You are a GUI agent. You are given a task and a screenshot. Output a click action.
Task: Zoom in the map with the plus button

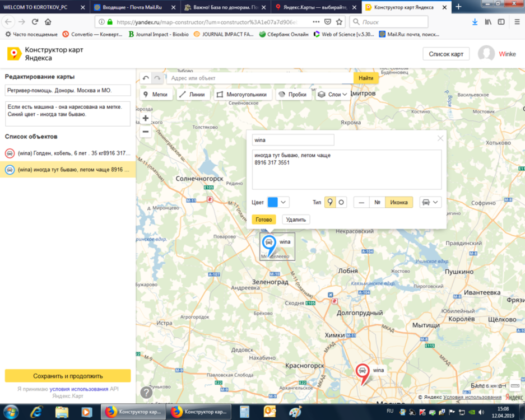146,118
